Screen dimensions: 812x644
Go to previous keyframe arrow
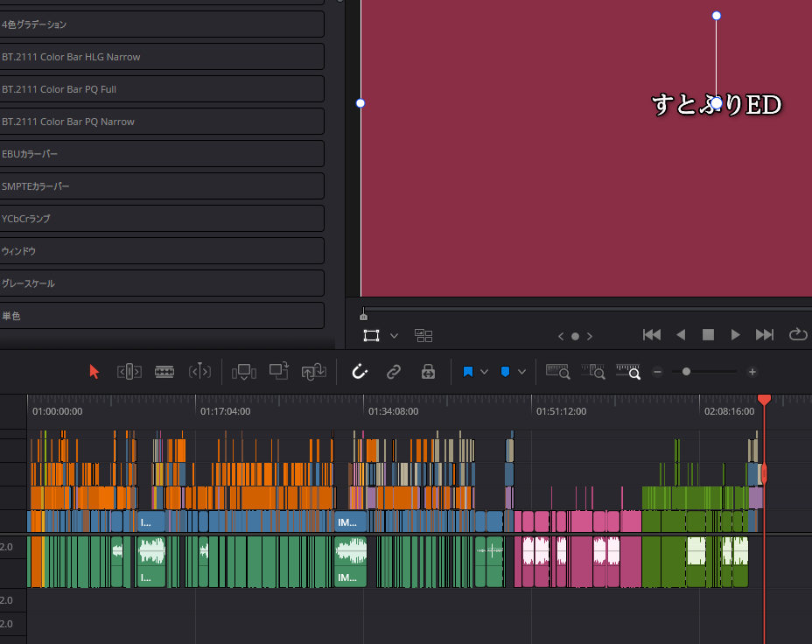tap(561, 336)
